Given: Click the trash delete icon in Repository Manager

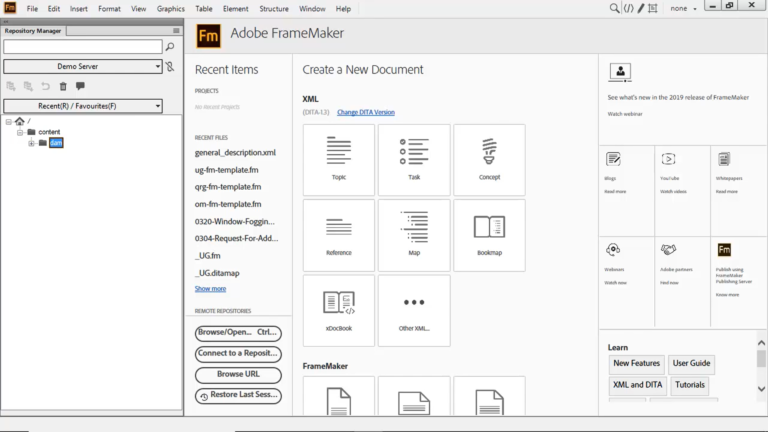Looking at the screenshot, I should pos(63,86).
